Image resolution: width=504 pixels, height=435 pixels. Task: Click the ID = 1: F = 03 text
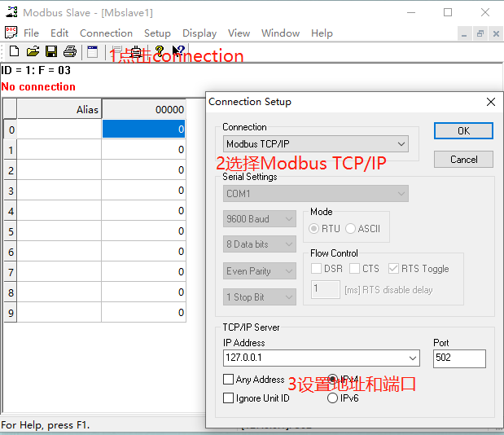click(36, 70)
